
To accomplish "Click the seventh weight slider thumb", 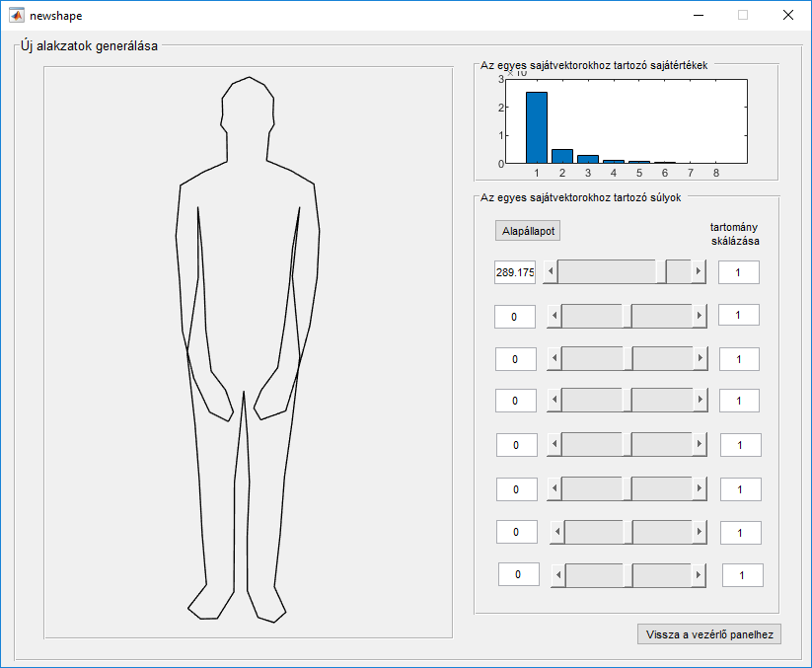I will (628, 532).
